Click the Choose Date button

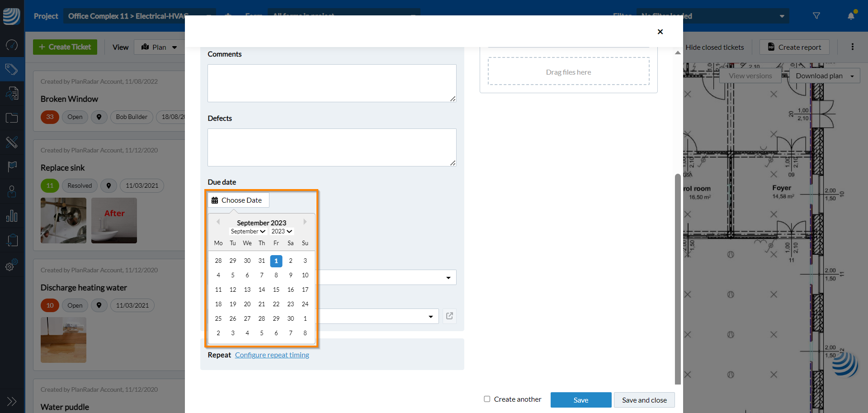[x=238, y=200]
